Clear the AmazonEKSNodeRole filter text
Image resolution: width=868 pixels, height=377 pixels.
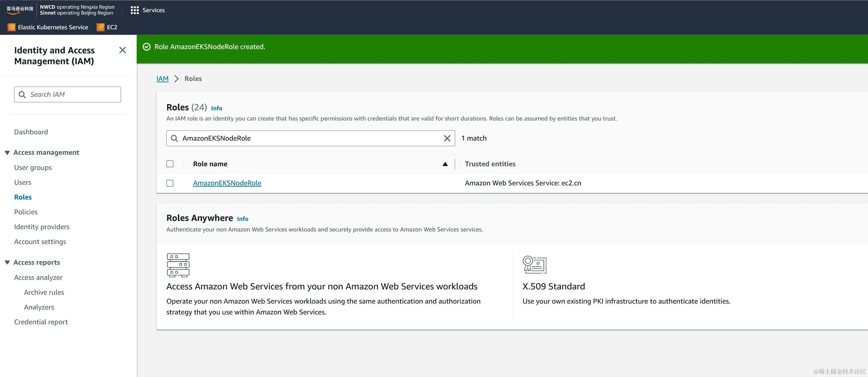click(x=447, y=138)
